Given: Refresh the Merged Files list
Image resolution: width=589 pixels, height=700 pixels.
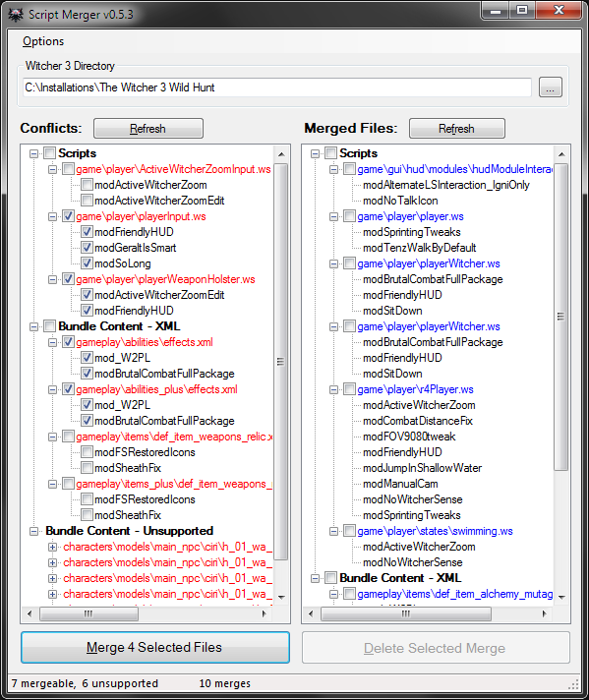Looking at the screenshot, I should click(x=457, y=129).
